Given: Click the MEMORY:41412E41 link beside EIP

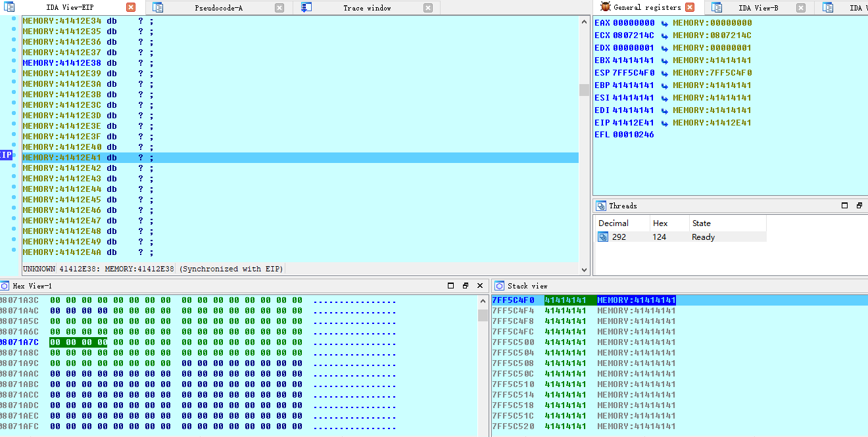Looking at the screenshot, I should point(712,123).
